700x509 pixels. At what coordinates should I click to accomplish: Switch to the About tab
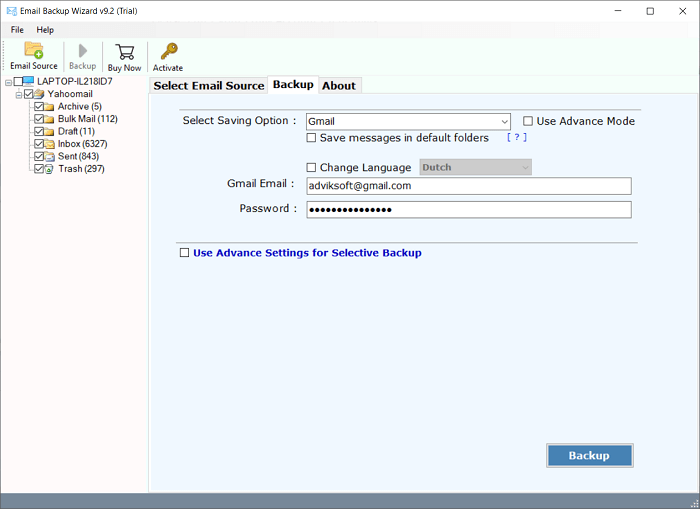click(339, 86)
